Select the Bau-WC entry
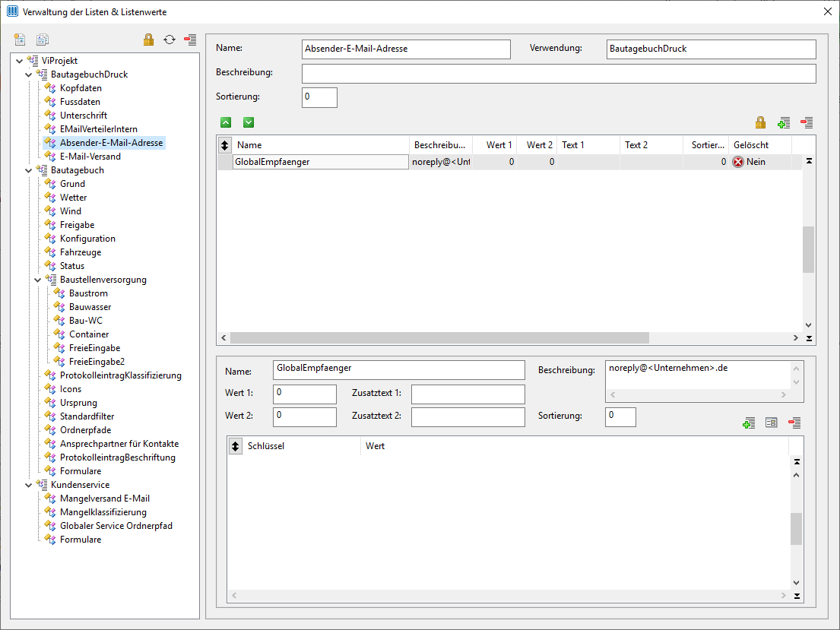Viewport: 840px width, 630px height. point(86,321)
